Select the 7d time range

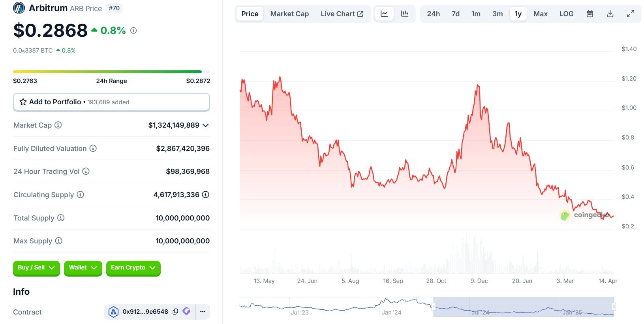tap(455, 14)
